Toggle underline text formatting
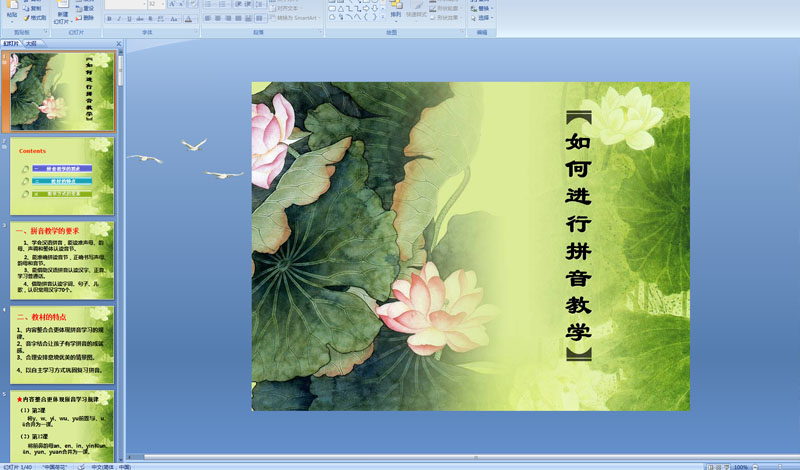 (x=128, y=18)
